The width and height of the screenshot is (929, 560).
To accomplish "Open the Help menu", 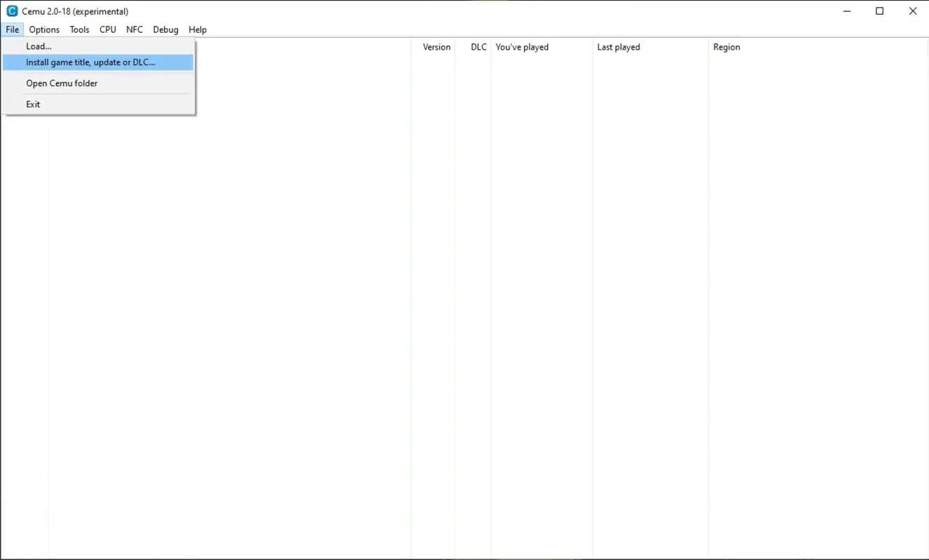I will click(x=197, y=29).
